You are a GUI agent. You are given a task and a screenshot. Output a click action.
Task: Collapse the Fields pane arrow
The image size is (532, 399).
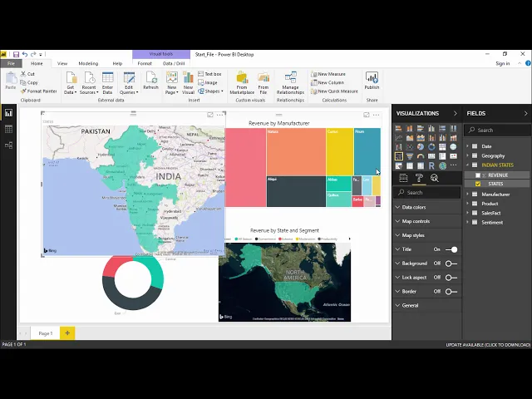pyautogui.click(x=526, y=113)
